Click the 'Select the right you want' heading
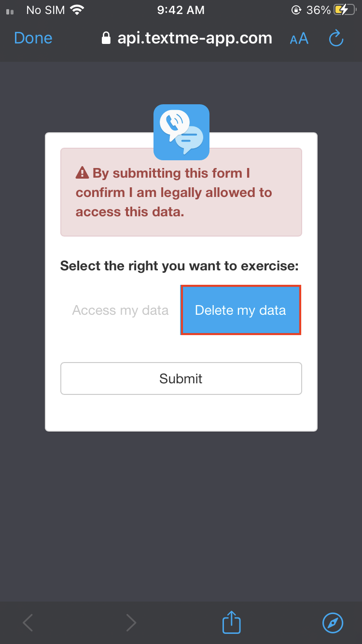This screenshot has height=644, width=362. click(180, 266)
